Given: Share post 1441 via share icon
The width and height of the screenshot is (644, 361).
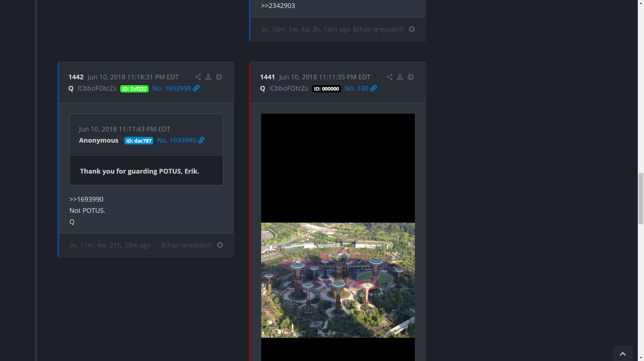Looking at the screenshot, I should click(390, 77).
